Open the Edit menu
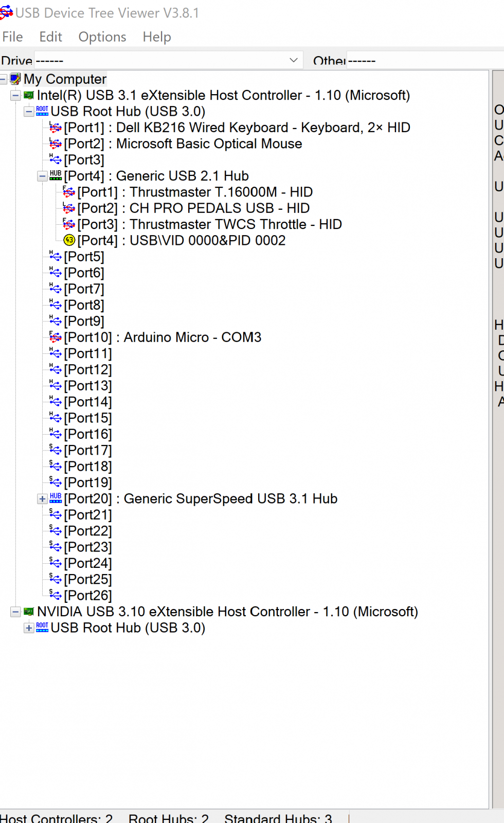Screen dimensions: 504x823 (x=50, y=37)
